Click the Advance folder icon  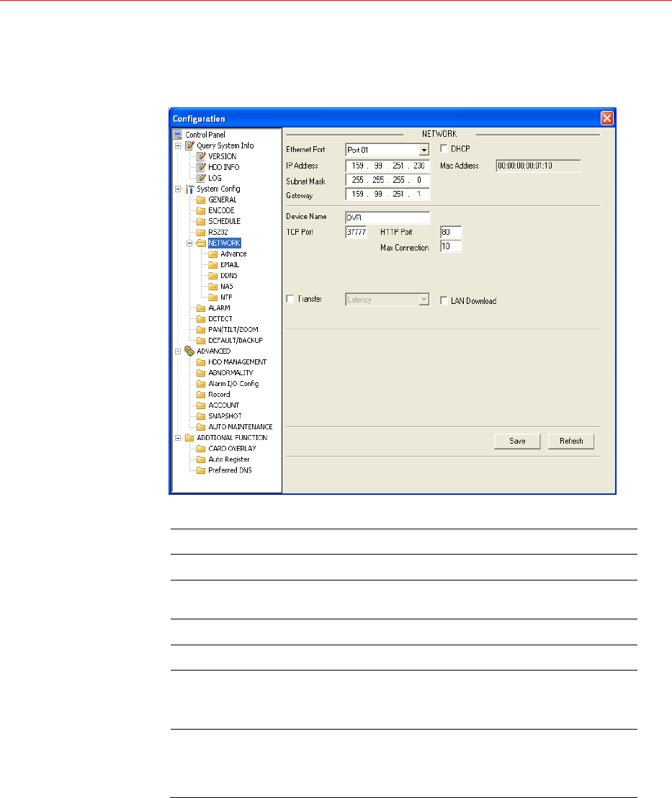pyautogui.click(x=212, y=254)
